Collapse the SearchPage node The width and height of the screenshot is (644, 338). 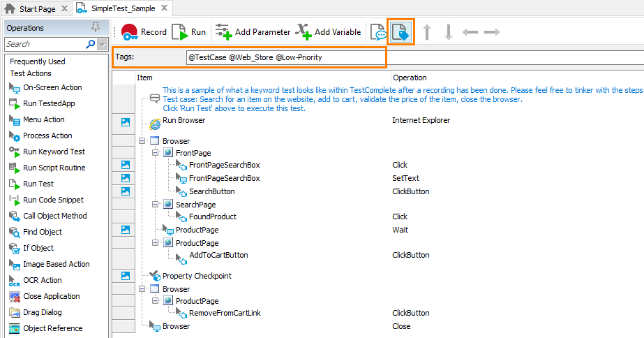tap(156, 205)
